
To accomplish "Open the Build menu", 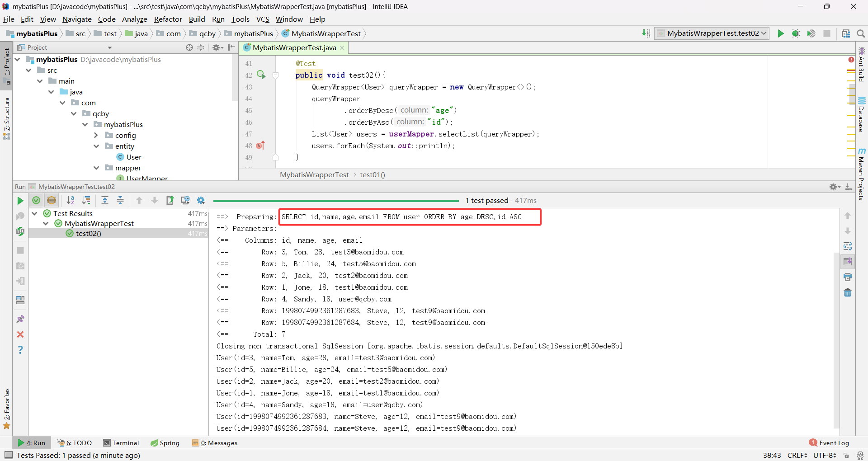I will tap(197, 19).
